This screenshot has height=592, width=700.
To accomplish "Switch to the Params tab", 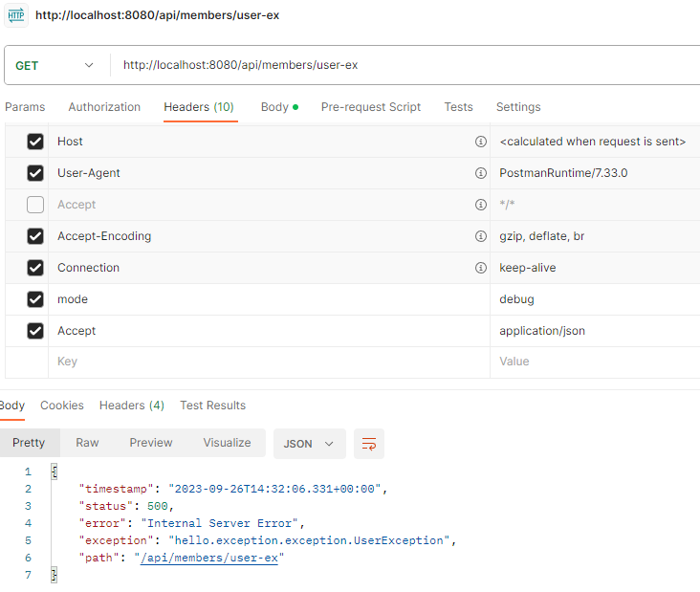I will [25, 107].
